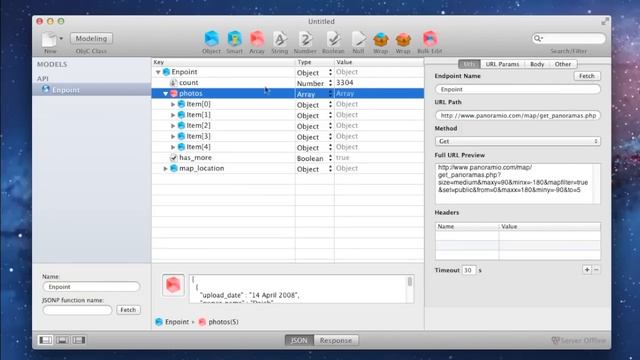The height and width of the screenshot is (360, 640).
Task: Expand Item[0] in photos array
Action: pos(173,104)
